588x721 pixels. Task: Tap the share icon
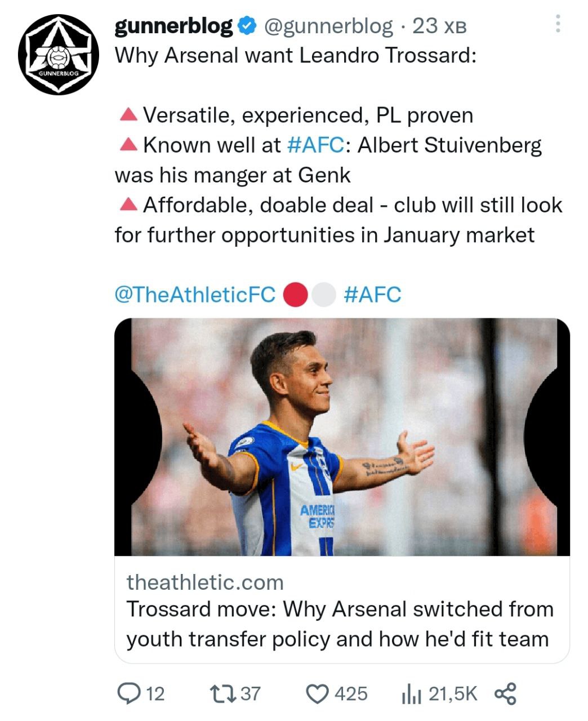[x=505, y=694]
